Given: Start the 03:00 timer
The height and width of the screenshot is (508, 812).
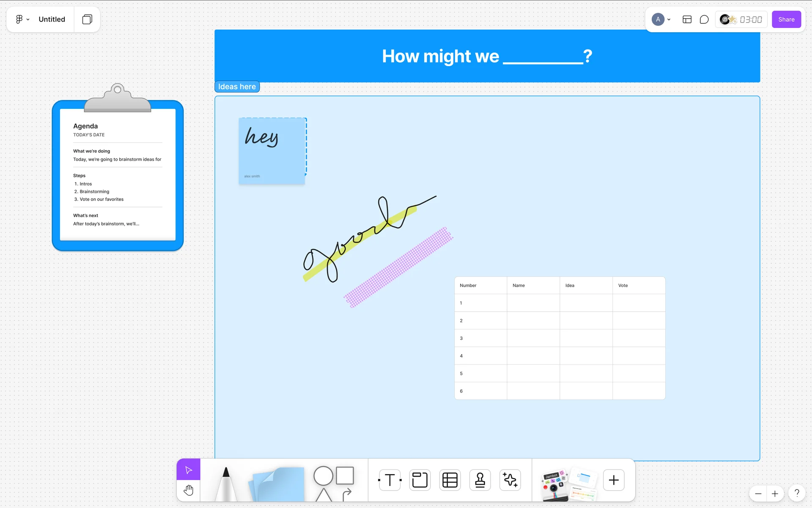Looking at the screenshot, I should pos(751,19).
